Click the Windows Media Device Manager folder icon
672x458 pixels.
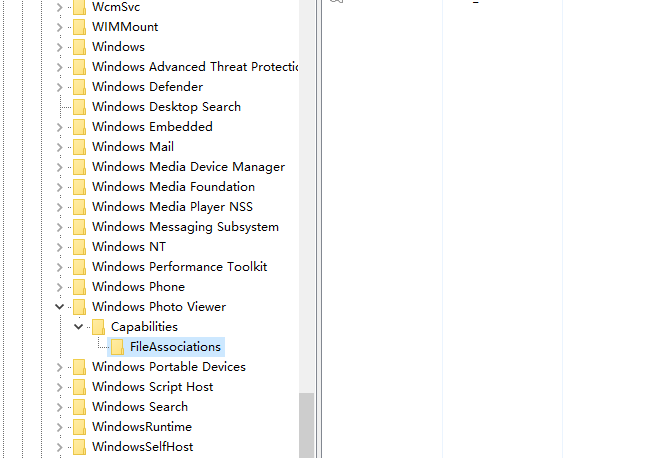[79, 167]
